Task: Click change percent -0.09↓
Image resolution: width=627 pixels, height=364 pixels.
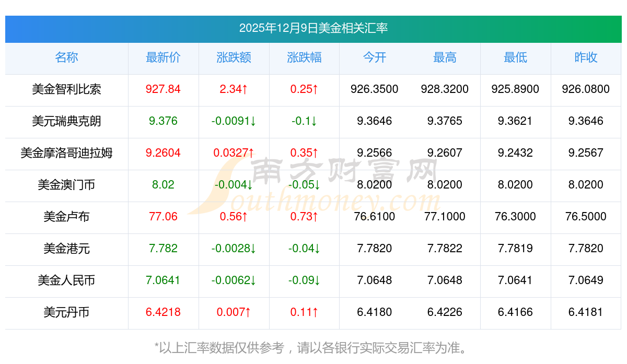Action: point(304,280)
